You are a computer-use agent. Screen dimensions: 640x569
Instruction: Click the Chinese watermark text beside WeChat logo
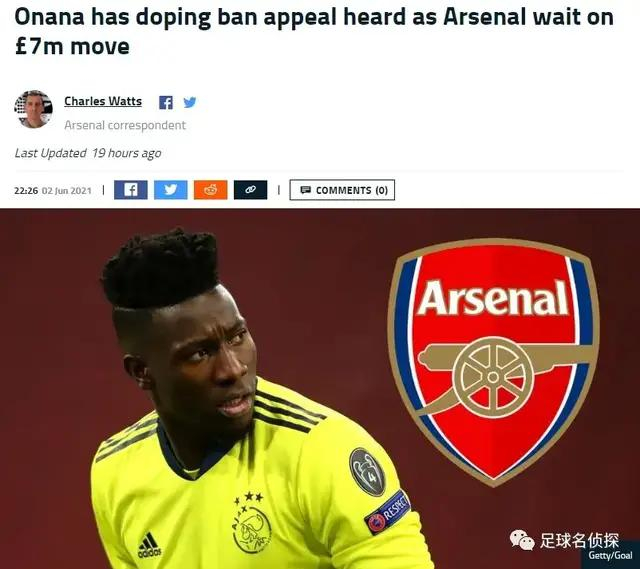pyautogui.click(x=579, y=540)
